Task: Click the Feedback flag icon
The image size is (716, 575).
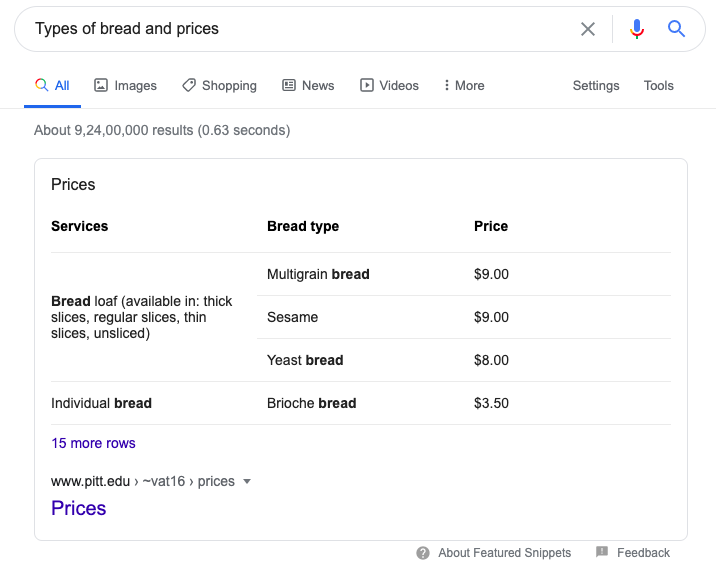Action: coord(602,552)
